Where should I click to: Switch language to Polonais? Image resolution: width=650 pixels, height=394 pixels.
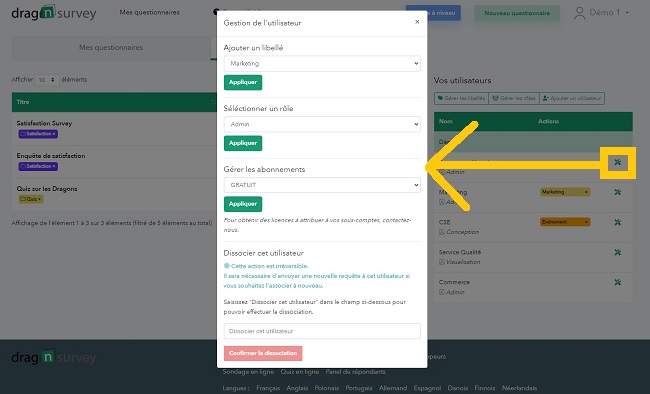coord(327,388)
